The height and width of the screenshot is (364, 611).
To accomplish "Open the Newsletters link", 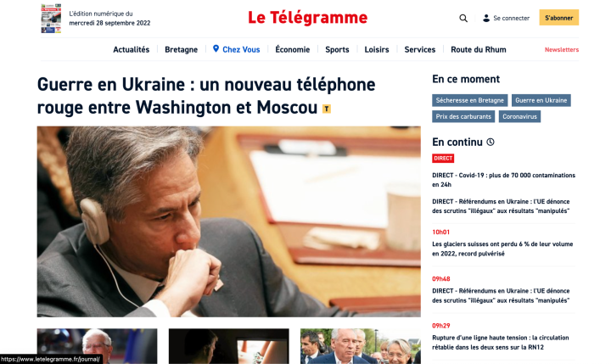I will pos(562,49).
